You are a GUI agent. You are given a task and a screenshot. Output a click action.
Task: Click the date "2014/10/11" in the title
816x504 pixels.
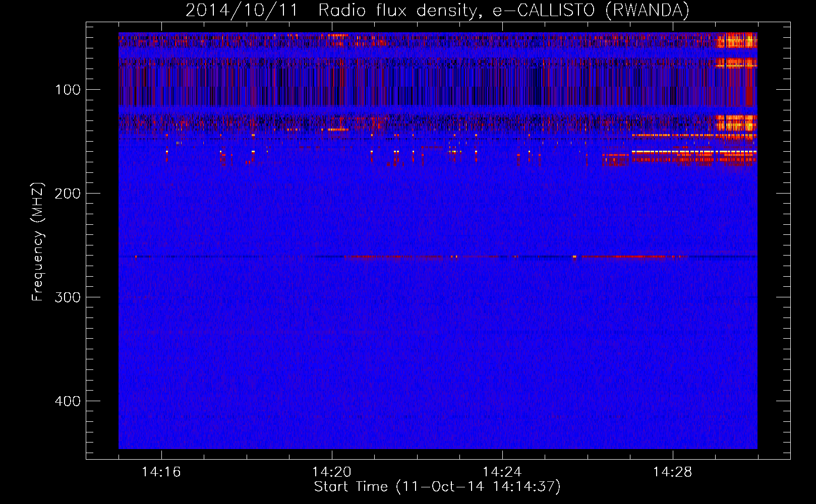click(242, 10)
